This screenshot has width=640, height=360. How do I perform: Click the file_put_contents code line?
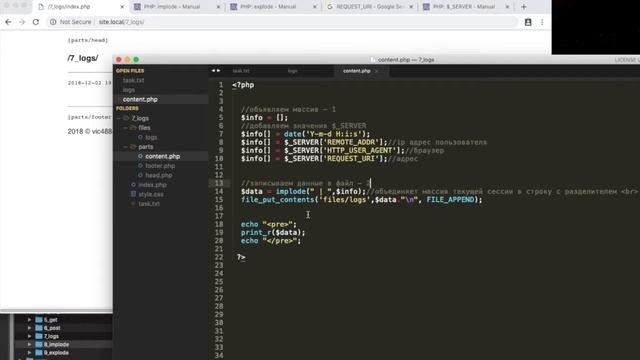tap(361, 200)
